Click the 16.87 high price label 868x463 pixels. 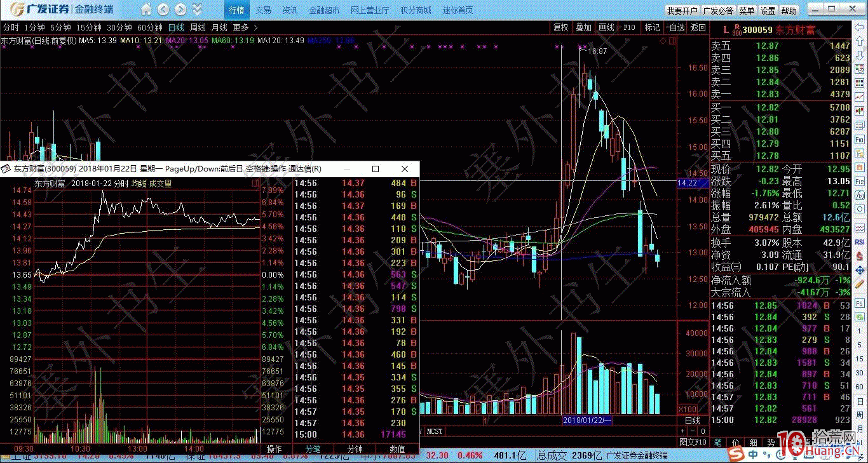coord(597,51)
